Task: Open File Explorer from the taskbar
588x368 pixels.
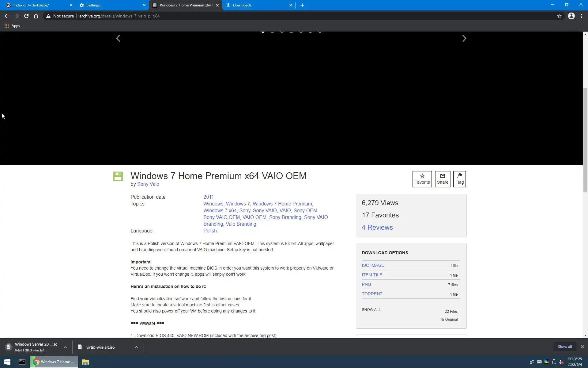Action: point(85,362)
